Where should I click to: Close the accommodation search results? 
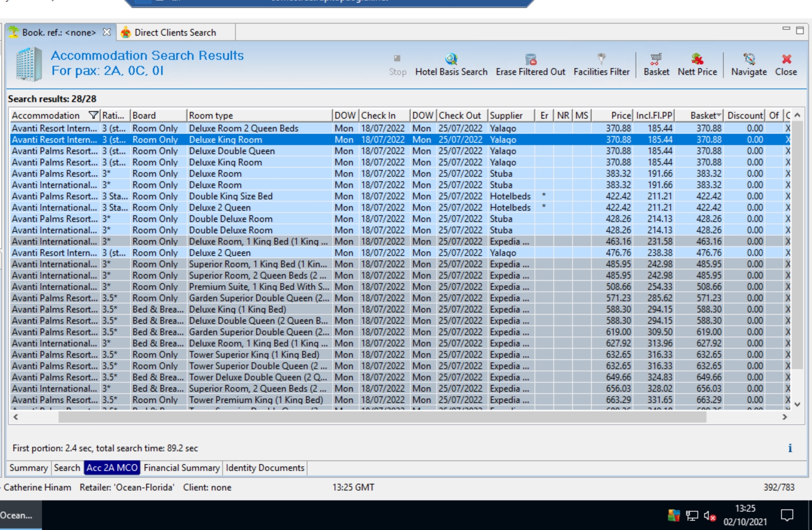786,65
